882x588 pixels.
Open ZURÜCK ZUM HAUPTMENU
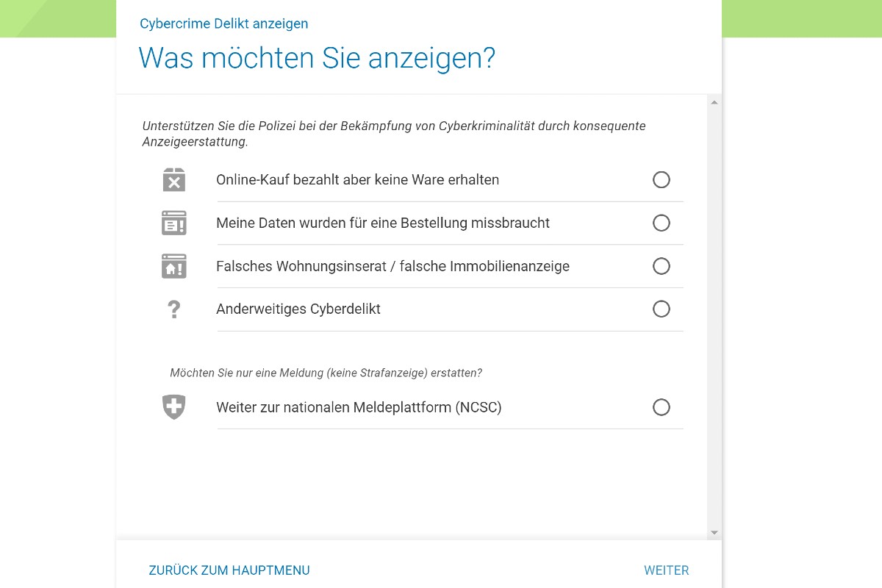[229, 570]
